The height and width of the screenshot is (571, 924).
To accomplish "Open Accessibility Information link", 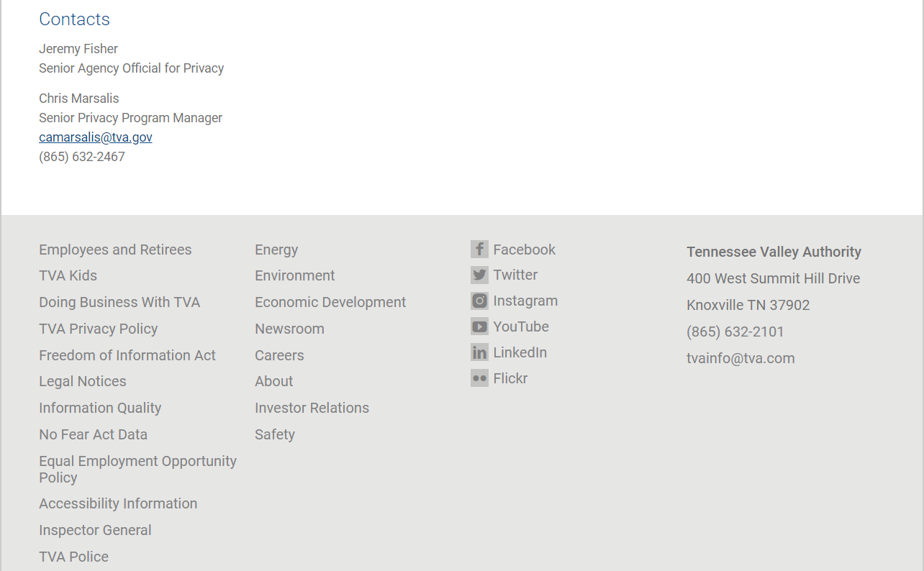I will pos(118,503).
